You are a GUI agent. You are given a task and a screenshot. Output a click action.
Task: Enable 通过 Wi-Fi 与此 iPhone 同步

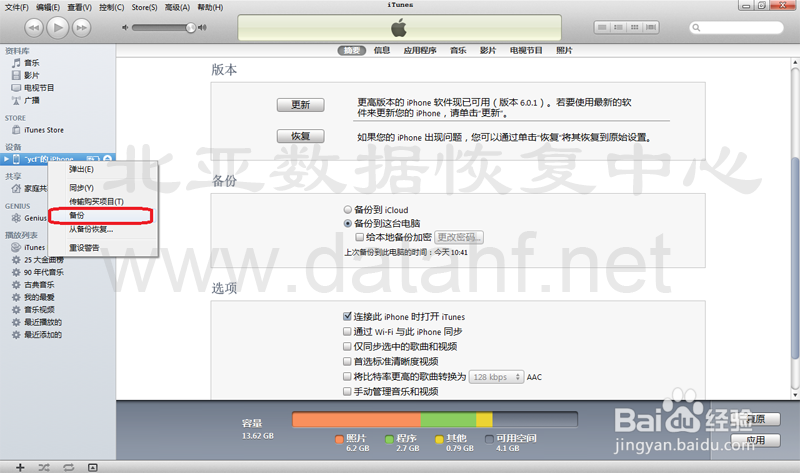coord(347,332)
